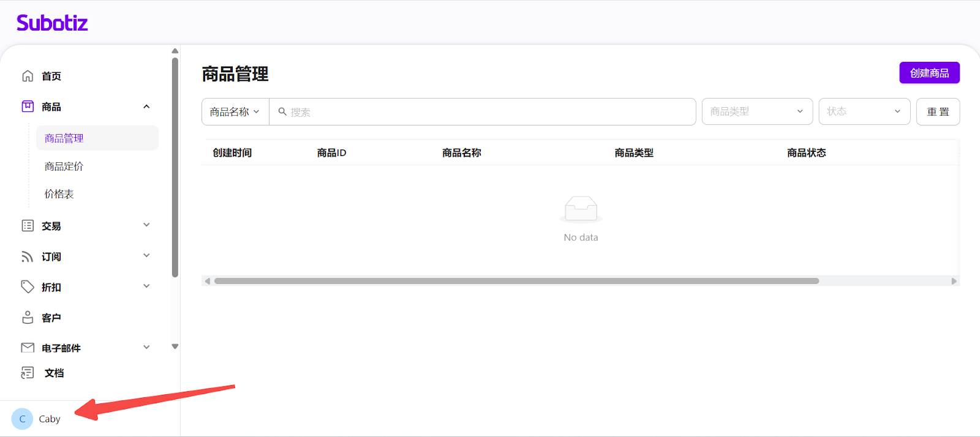
Task: Expand the 交易 submenu chevron
Action: tap(146, 225)
